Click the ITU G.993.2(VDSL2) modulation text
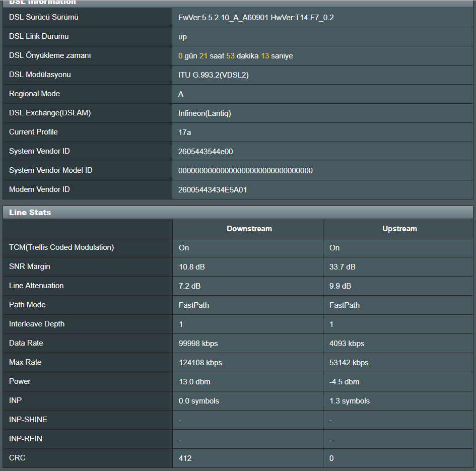Image resolution: width=476 pixels, height=471 pixels. coord(214,75)
